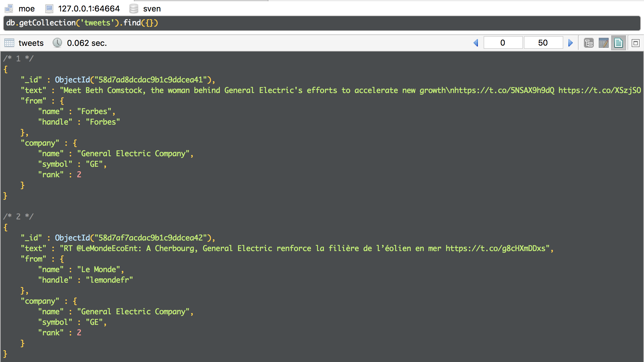Image resolution: width=644 pixels, height=362 pixels.
Task: Click the lemondefr handle value
Action: click(109, 280)
